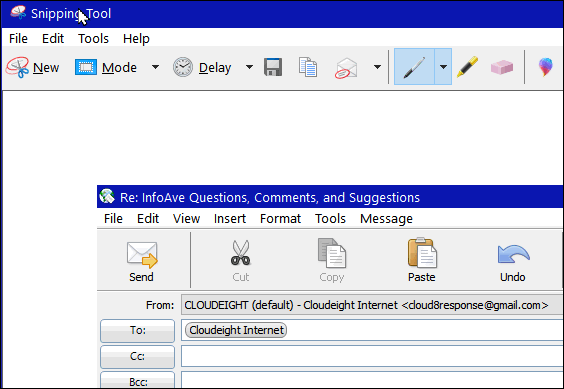Click the Snipping Tool title bar icon
The image size is (564, 389).
tap(18, 13)
